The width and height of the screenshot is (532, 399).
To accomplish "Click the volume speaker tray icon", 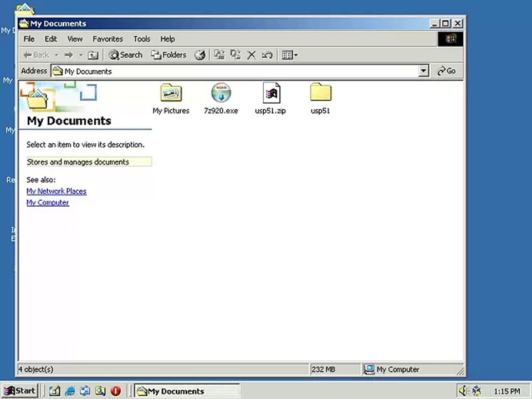I will point(463,391).
